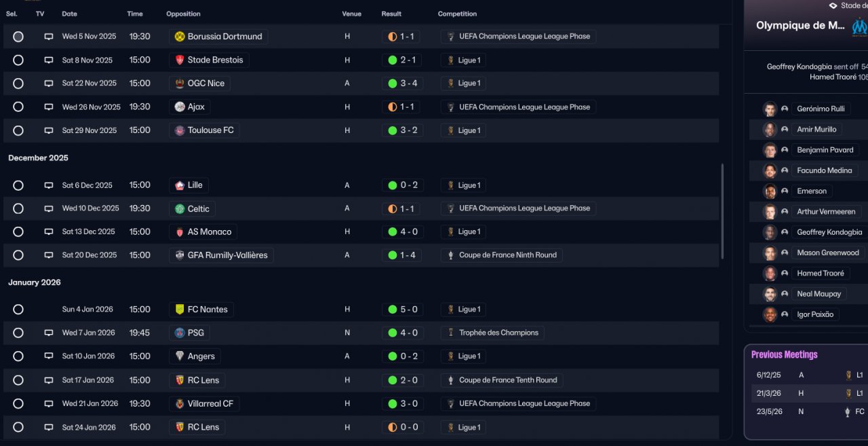This screenshot has width=868, height=446.
Task: Click the Ajax club crest icon
Action: (180, 107)
